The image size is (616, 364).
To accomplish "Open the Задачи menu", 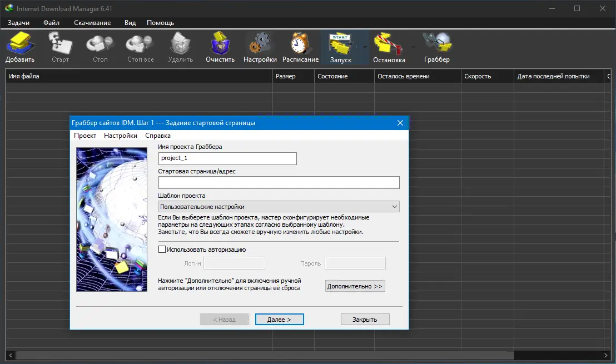I will pos(18,23).
